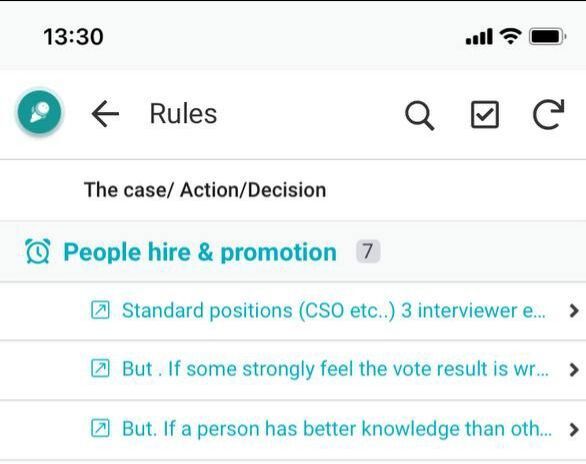
Task: Expand the Standard positions rule chevron
Action: tap(574, 310)
